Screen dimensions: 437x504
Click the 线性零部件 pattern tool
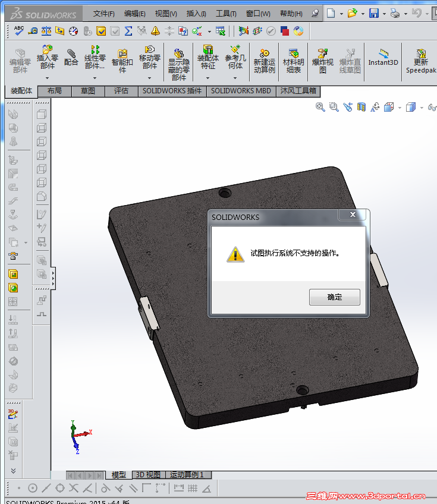[95, 57]
